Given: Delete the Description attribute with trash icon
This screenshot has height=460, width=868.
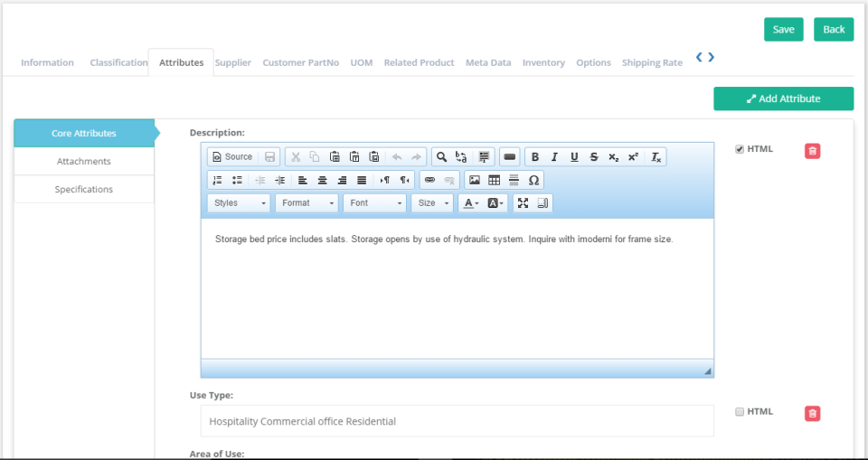Looking at the screenshot, I should pos(812,151).
